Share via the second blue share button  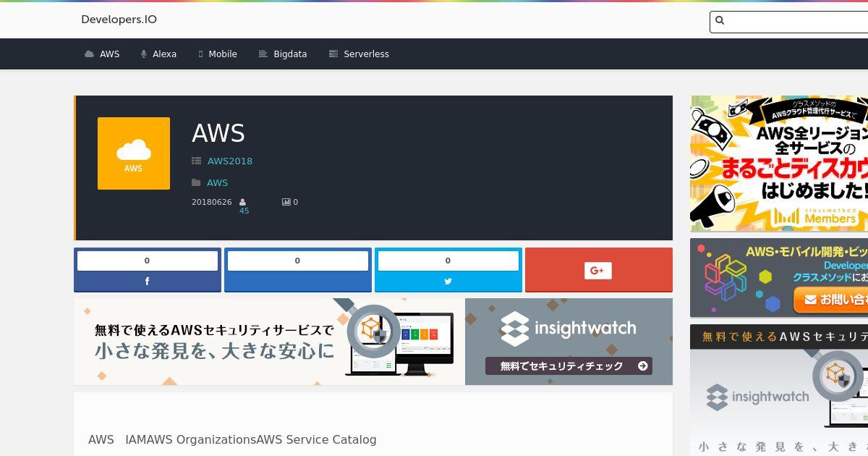click(298, 270)
